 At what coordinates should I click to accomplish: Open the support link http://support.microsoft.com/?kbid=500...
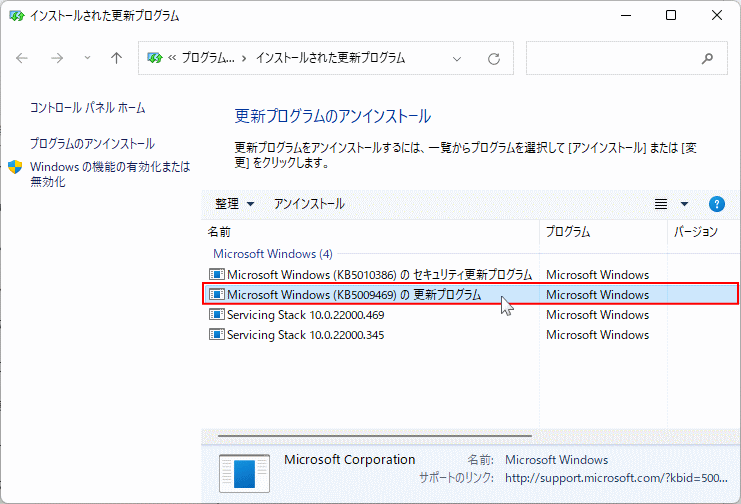(616, 478)
